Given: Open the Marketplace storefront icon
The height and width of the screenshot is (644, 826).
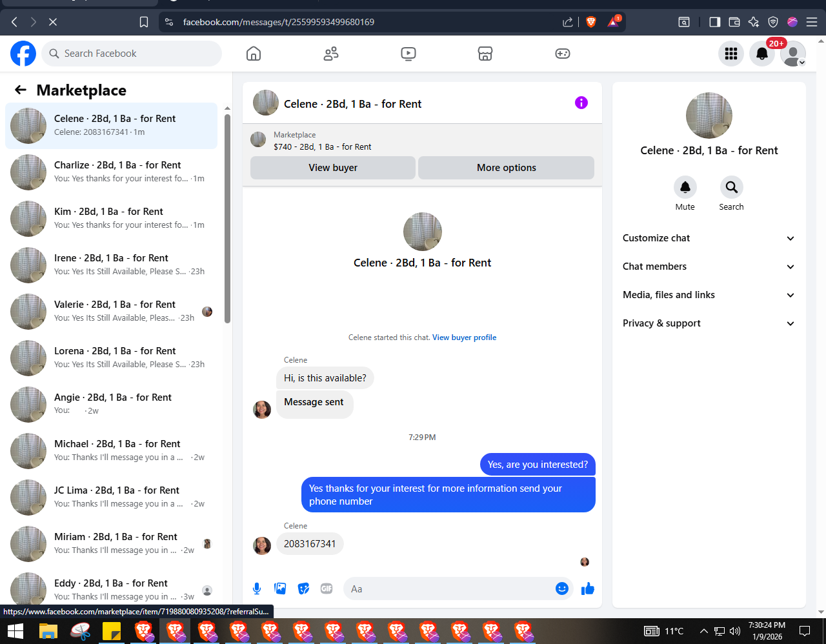Looking at the screenshot, I should coord(485,54).
